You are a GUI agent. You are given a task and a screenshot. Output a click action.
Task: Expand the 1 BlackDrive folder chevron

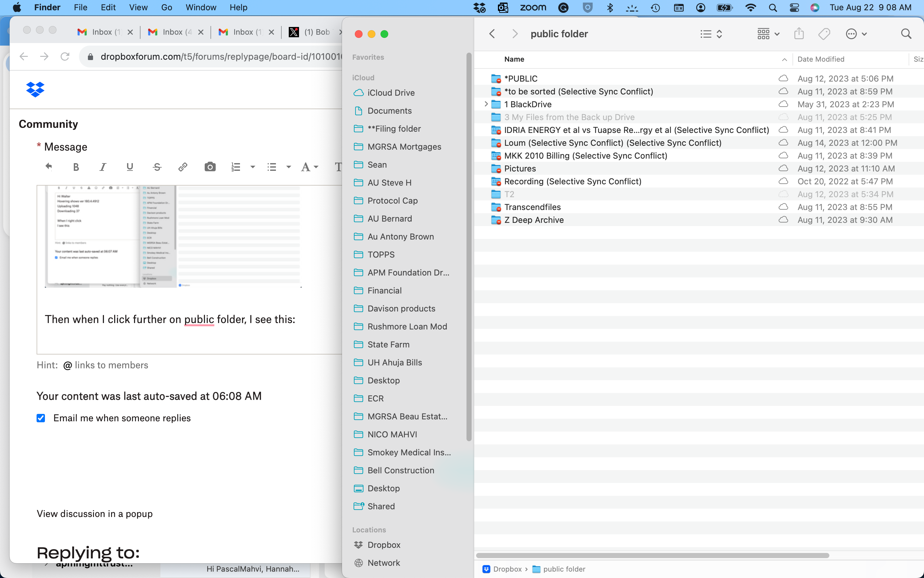tap(486, 104)
